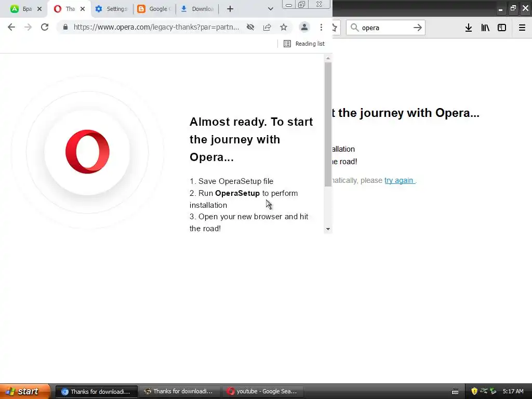Image resolution: width=532 pixels, height=399 pixels.
Task: Open the Reading list
Action: (x=304, y=44)
